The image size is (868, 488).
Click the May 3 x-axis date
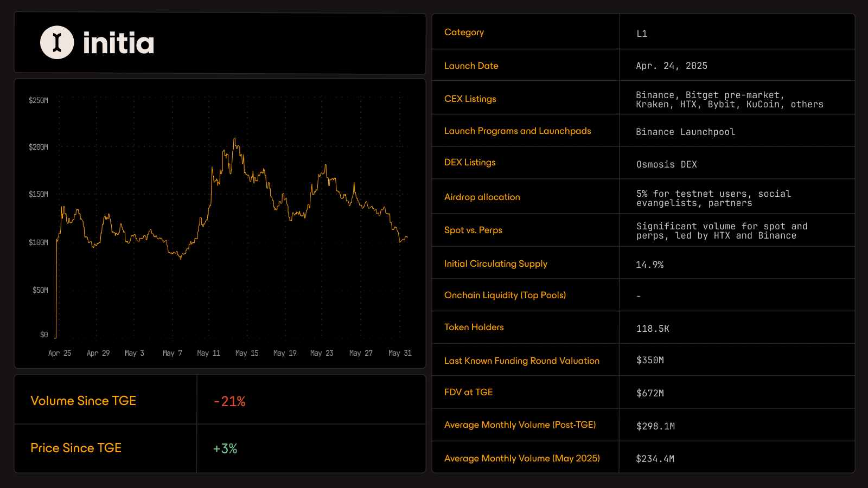pyautogui.click(x=135, y=353)
